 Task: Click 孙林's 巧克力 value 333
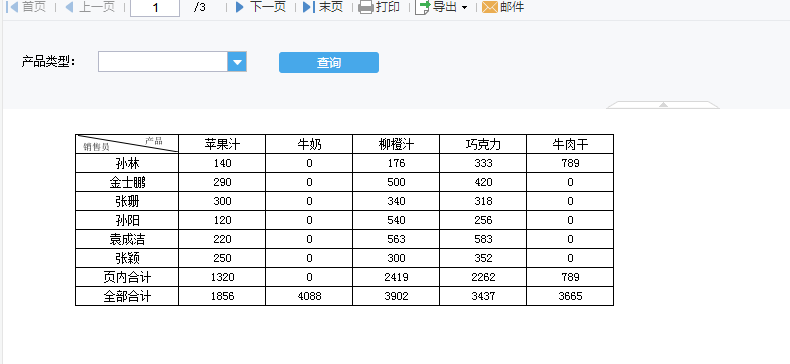click(x=483, y=163)
